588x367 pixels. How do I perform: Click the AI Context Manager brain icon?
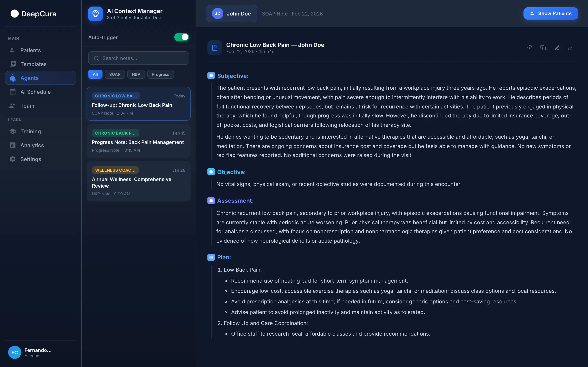coord(95,14)
